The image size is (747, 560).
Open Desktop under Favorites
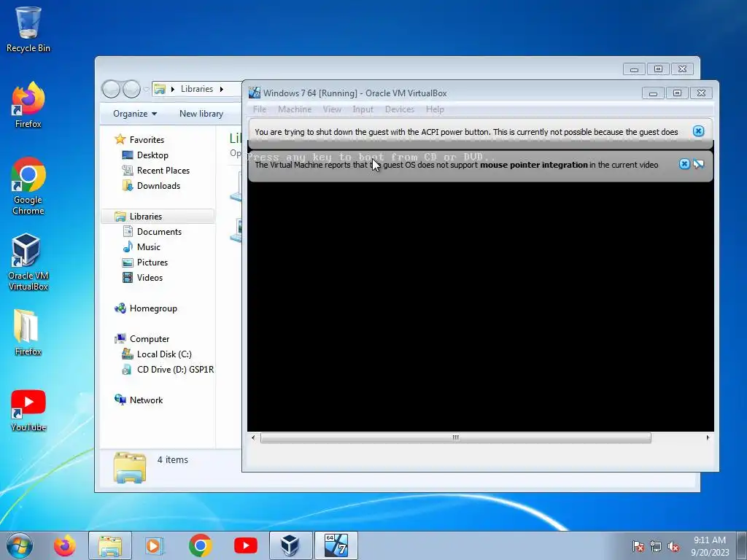[152, 155]
